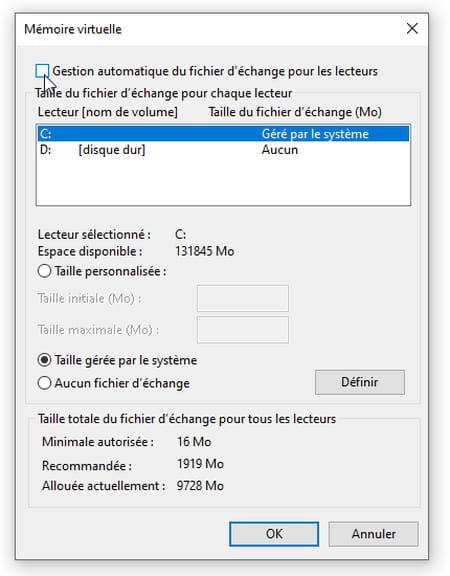Select Taille gérée par le système option

pos(44,360)
